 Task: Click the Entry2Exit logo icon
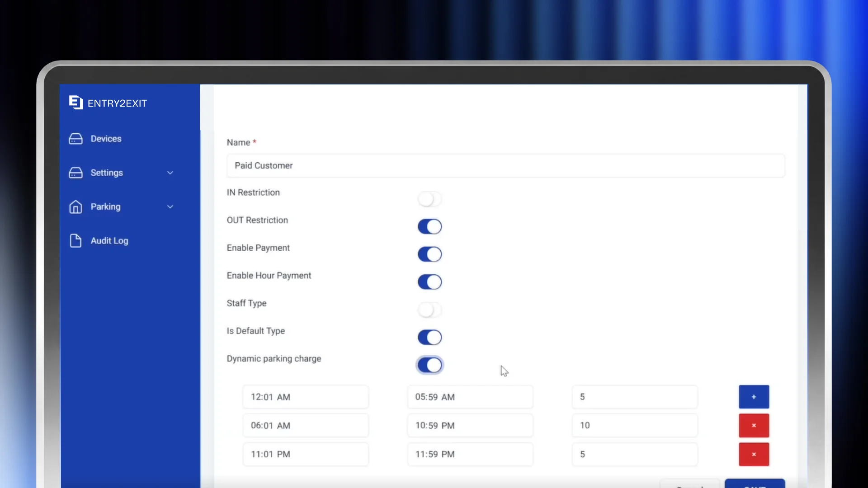click(x=76, y=103)
